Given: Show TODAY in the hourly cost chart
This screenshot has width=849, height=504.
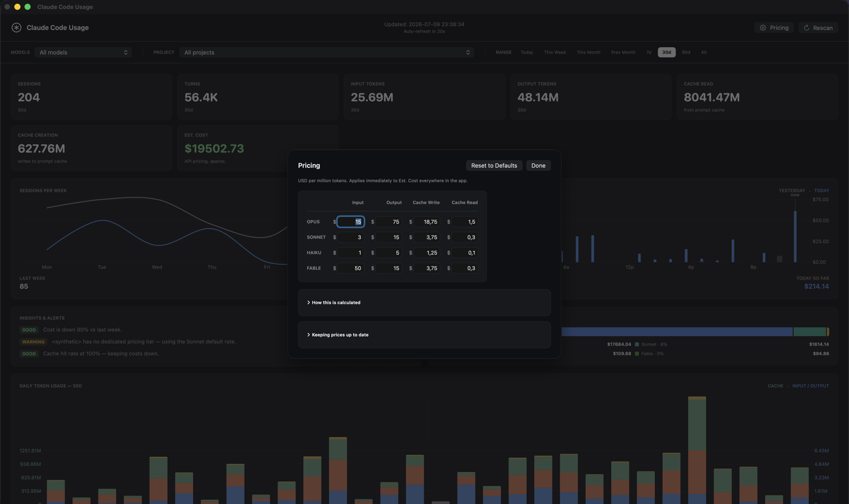Looking at the screenshot, I should pos(821,190).
